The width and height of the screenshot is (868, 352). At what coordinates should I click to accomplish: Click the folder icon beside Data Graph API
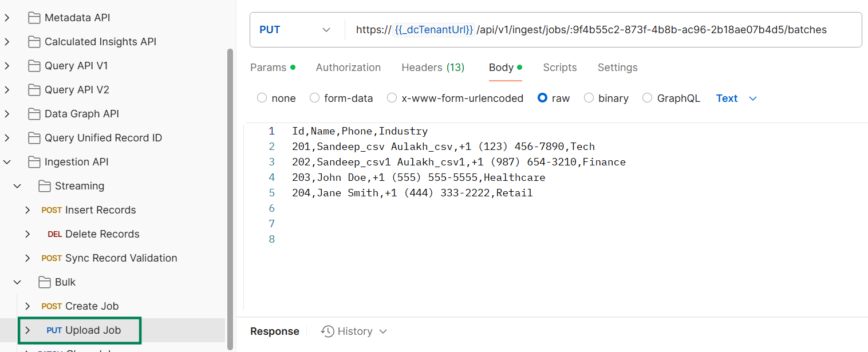33,113
